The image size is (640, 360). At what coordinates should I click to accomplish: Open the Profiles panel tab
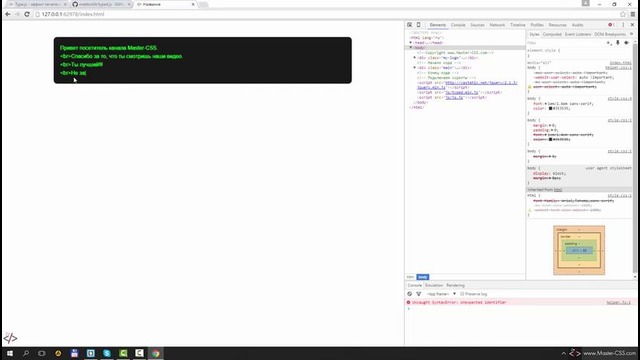pyautogui.click(x=537, y=25)
